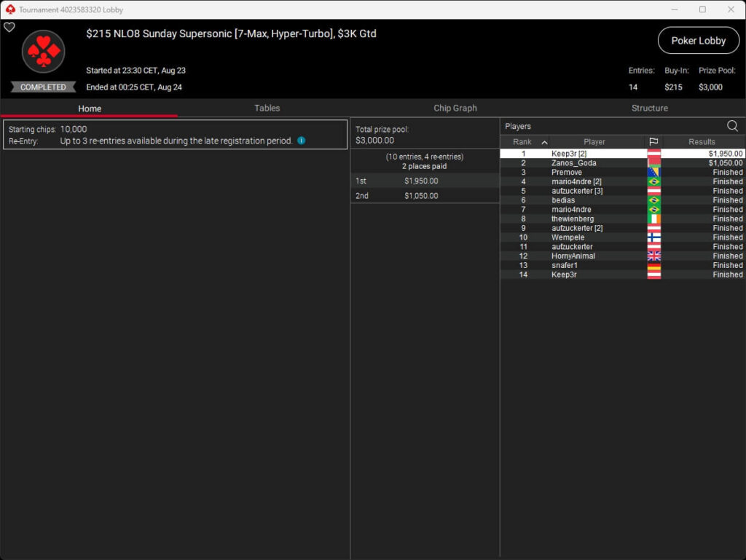
Task: Sort by Results column header
Action: [702, 142]
